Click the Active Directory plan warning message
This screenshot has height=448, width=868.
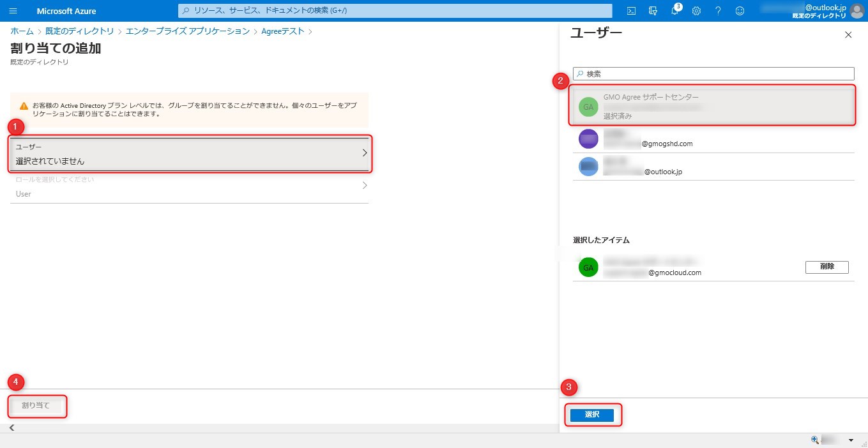pyautogui.click(x=195, y=110)
